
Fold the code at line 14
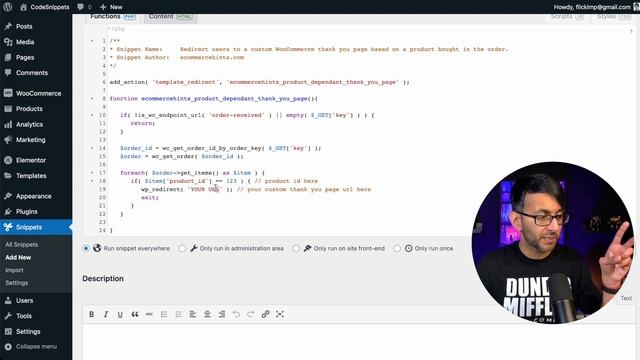tap(92, 148)
